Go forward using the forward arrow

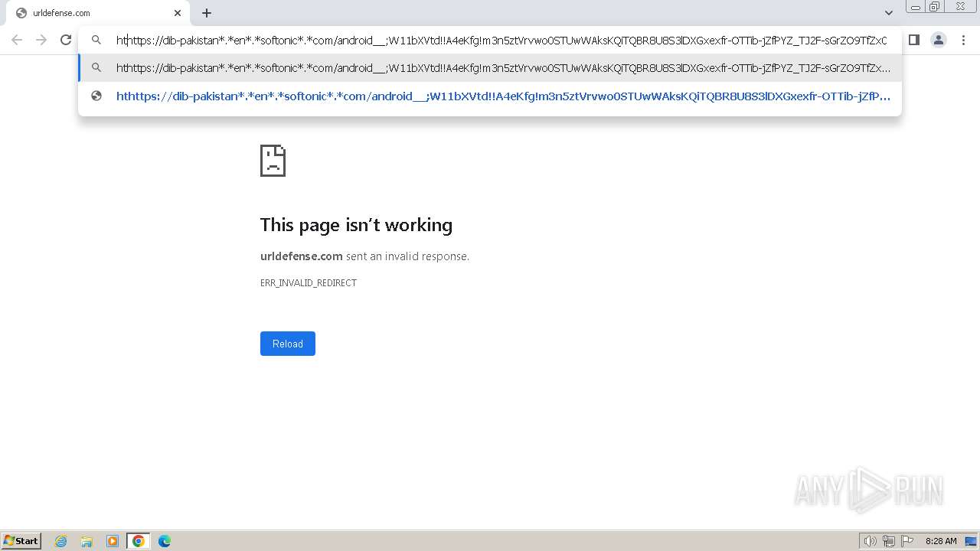click(x=41, y=40)
